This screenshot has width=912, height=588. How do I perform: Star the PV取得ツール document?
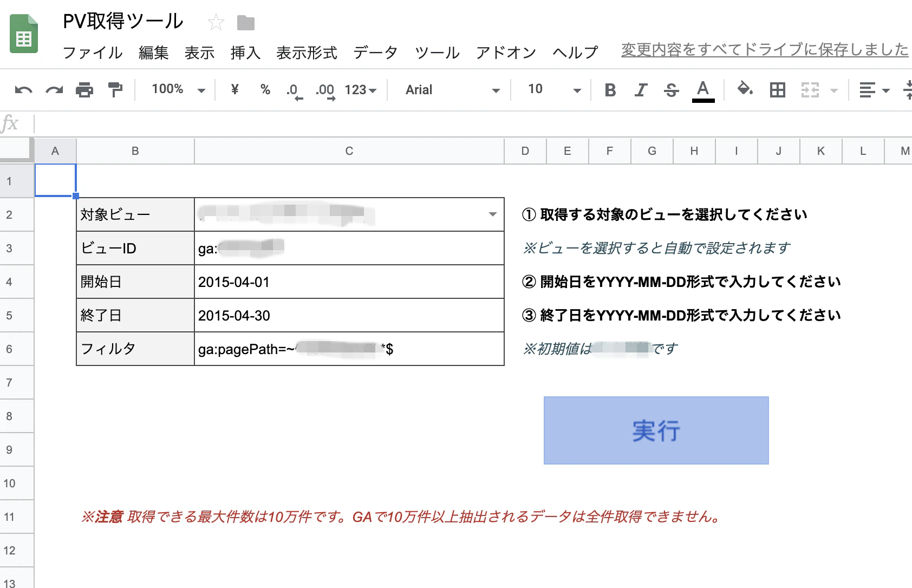click(x=216, y=23)
